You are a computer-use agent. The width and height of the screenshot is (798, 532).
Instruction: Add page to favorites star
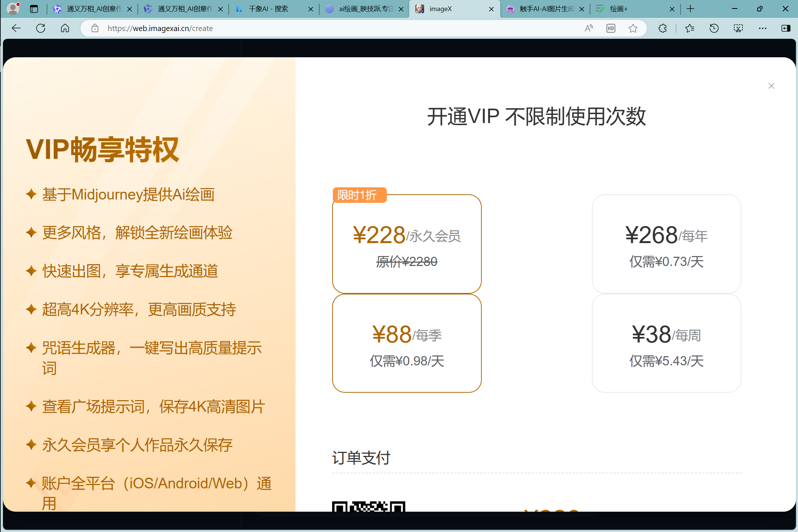pyautogui.click(x=633, y=28)
